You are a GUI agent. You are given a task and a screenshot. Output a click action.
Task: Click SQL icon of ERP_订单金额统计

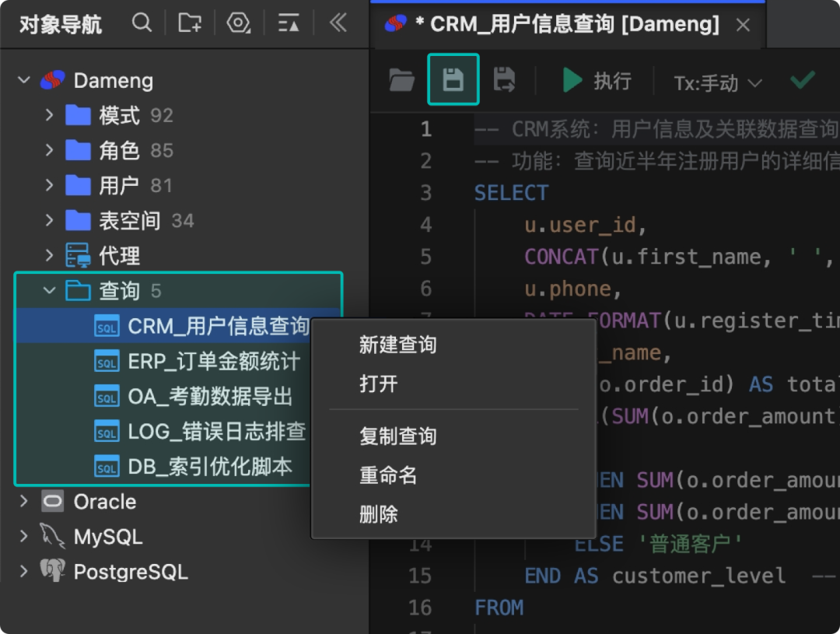click(107, 361)
